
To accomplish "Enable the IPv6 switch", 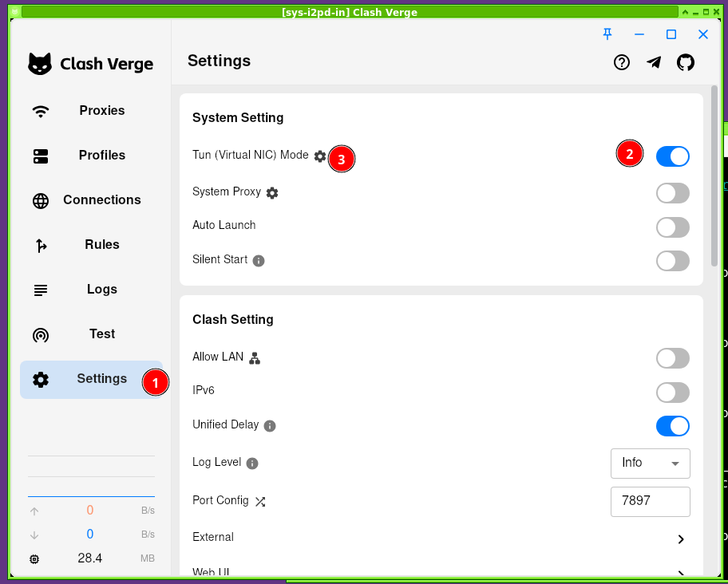I will coord(673,393).
